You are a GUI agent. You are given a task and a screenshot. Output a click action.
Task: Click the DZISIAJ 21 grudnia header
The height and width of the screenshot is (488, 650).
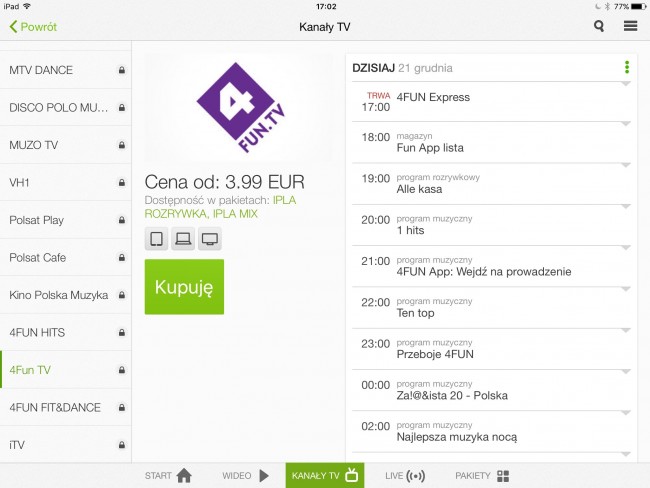[x=402, y=68]
